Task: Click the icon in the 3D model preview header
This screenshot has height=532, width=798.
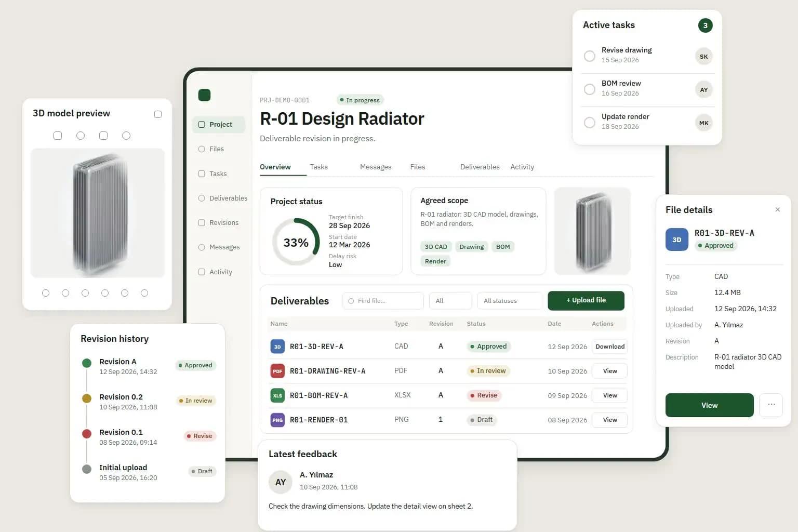Action: pos(158,114)
